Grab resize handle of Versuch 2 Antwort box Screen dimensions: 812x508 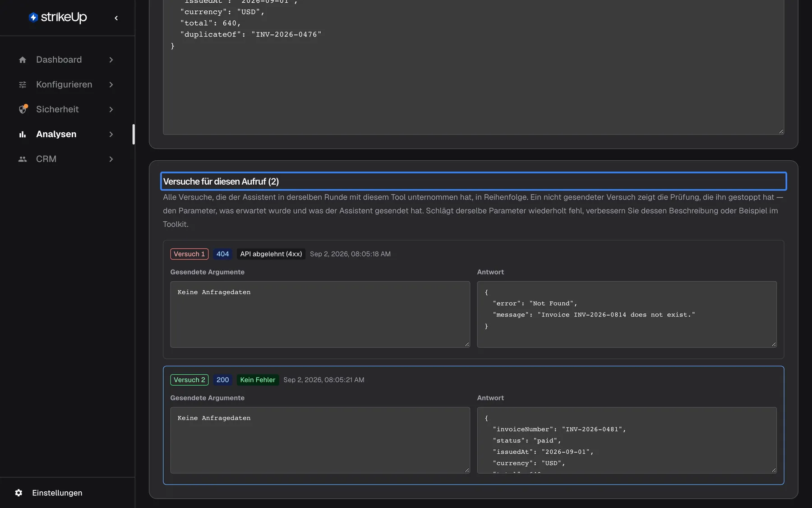click(x=774, y=470)
